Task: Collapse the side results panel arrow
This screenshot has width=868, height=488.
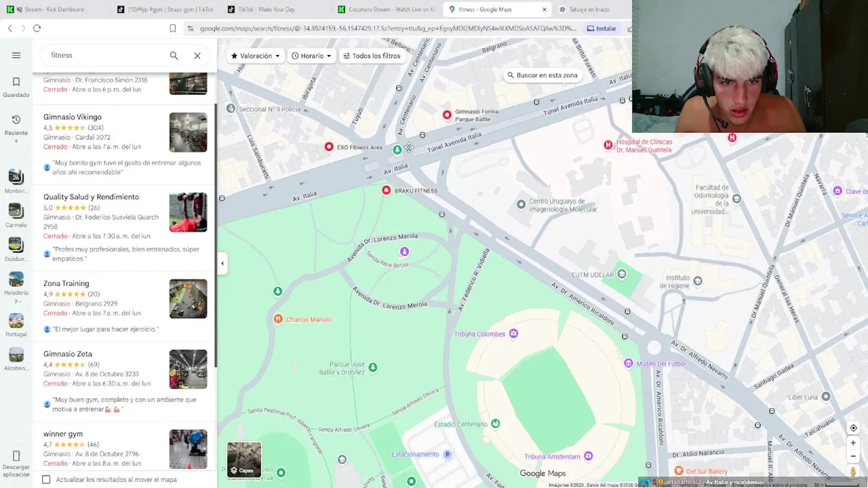Action: 222,263
